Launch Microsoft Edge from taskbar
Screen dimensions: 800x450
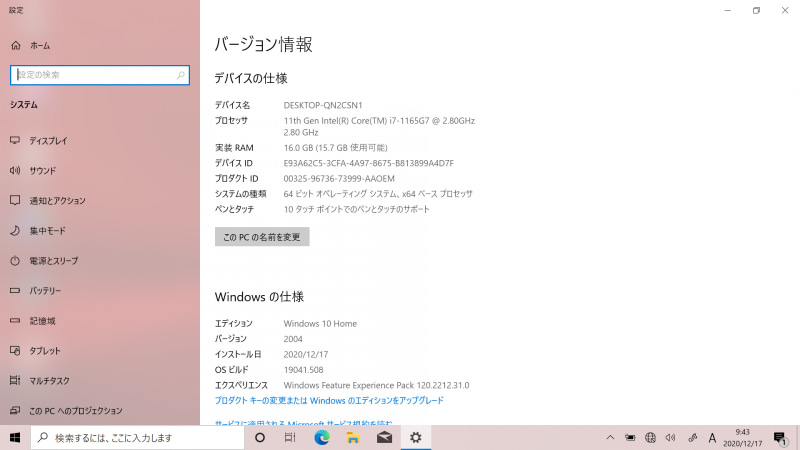click(x=321, y=438)
